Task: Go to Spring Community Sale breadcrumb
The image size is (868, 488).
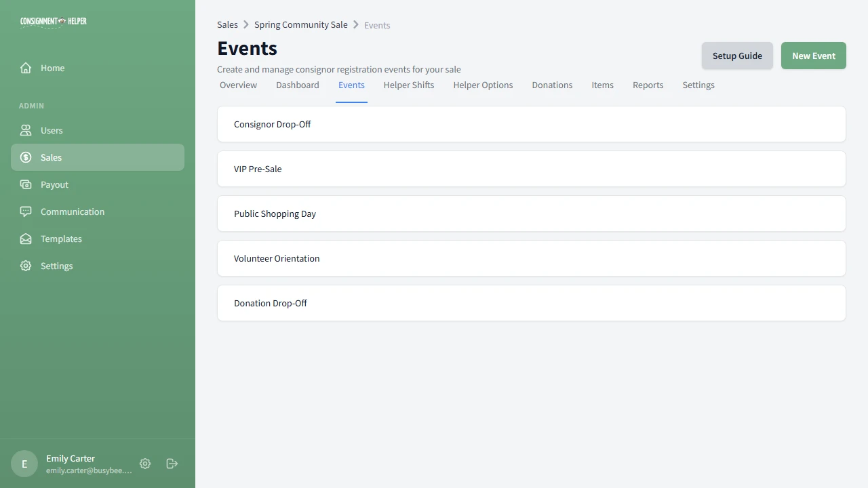Action: point(300,24)
